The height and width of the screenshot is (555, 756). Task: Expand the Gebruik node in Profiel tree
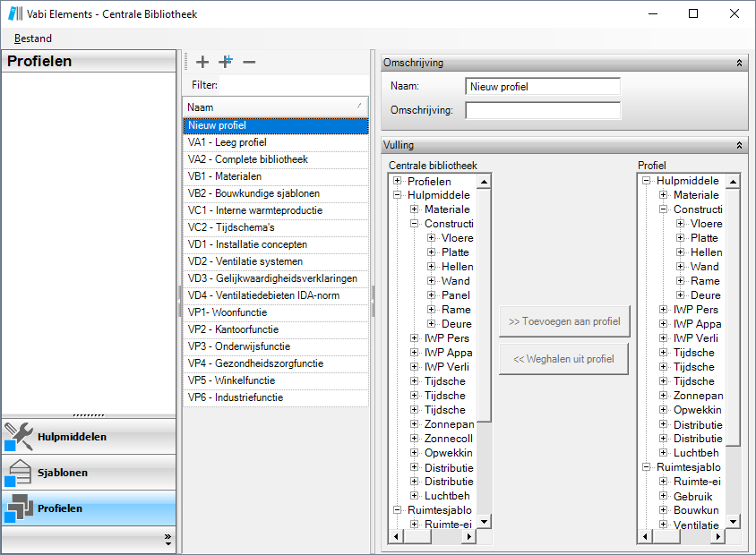coord(664,496)
